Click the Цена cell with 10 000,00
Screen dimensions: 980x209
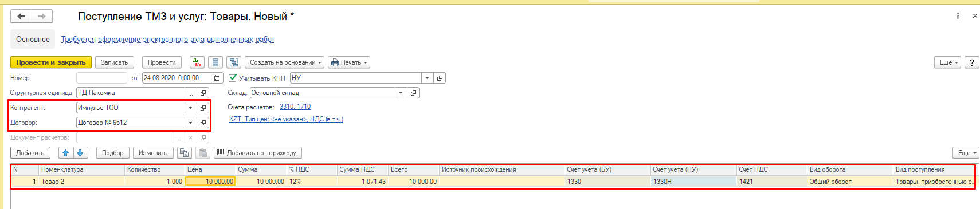point(210,182)
